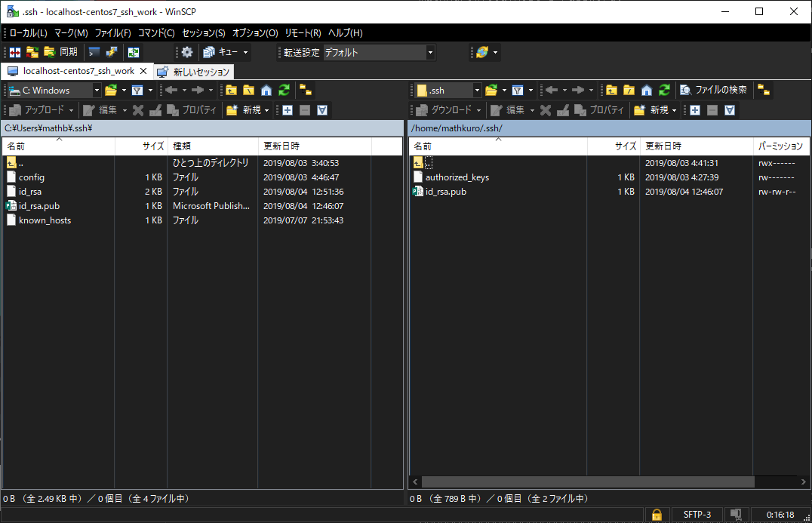Click the local panel filter icon
812x523 pixels.
137,91
